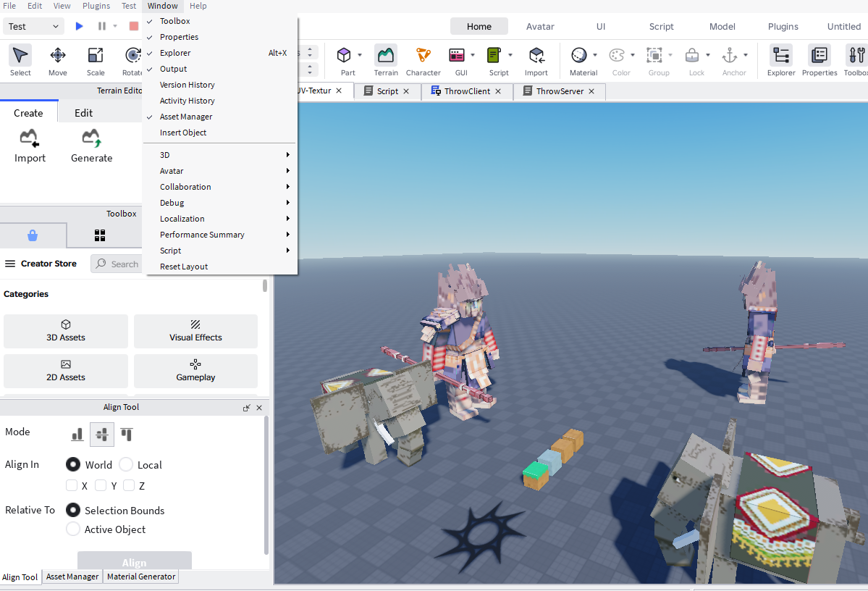Click the 3D Assets category button
This screenshot has width=868, height=591.
tap(65, 331)
